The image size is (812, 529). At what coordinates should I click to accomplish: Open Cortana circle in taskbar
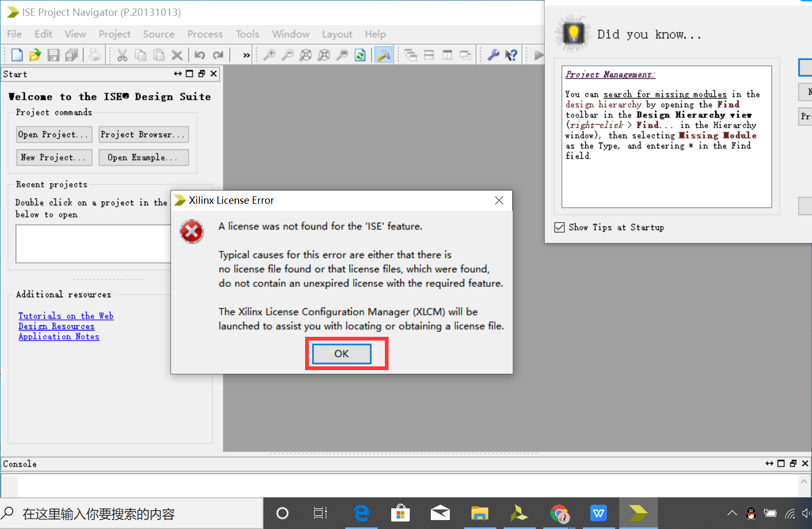tap(282, 513)
